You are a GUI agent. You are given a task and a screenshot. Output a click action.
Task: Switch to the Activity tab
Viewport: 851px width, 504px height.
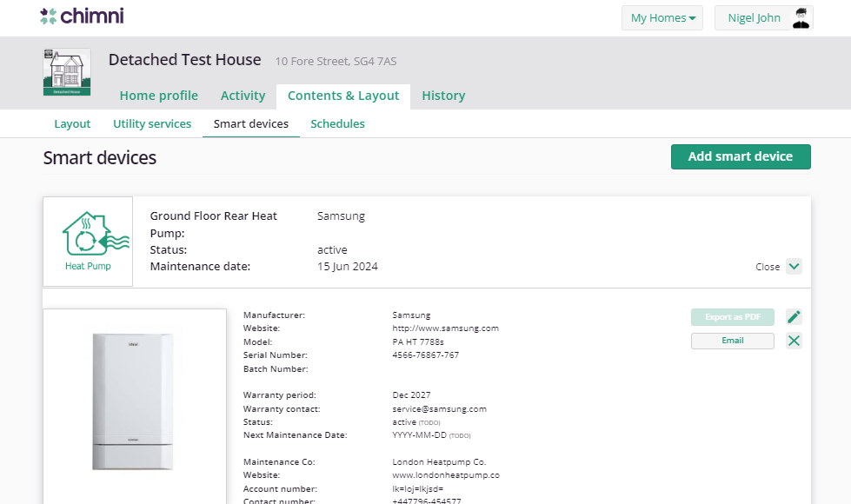(x=243, y=96)
